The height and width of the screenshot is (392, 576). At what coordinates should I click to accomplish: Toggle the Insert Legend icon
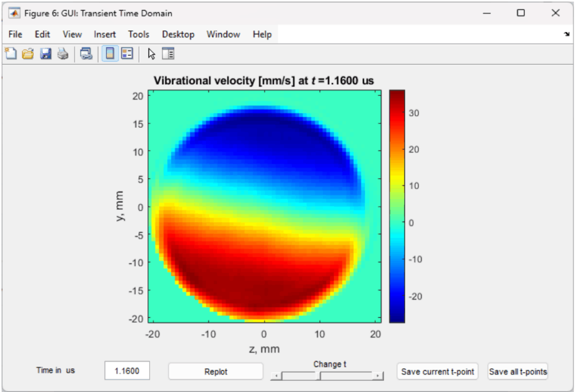click(127, 53)
